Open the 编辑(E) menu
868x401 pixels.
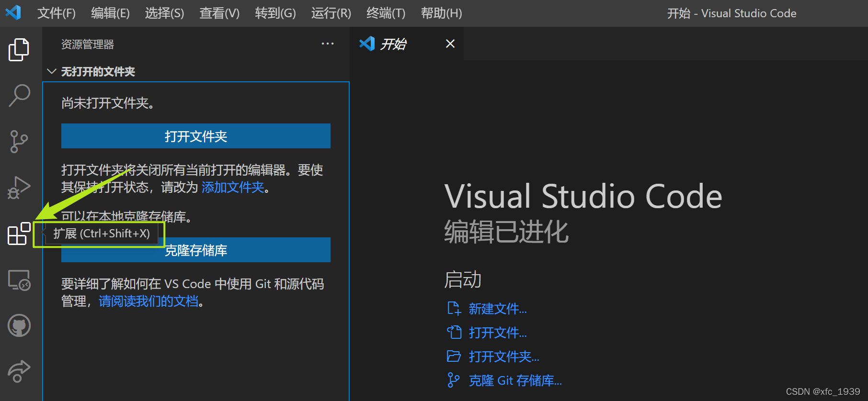point(110,13)
